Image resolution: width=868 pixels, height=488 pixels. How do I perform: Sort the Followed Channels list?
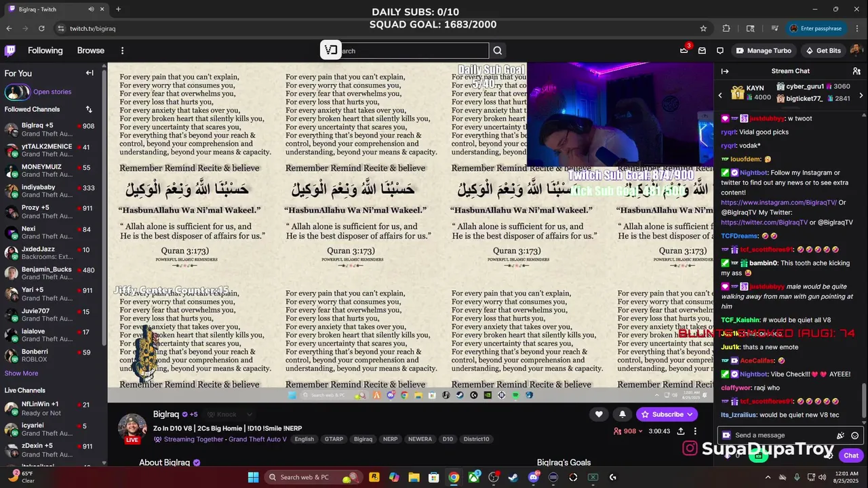(89, 109)
